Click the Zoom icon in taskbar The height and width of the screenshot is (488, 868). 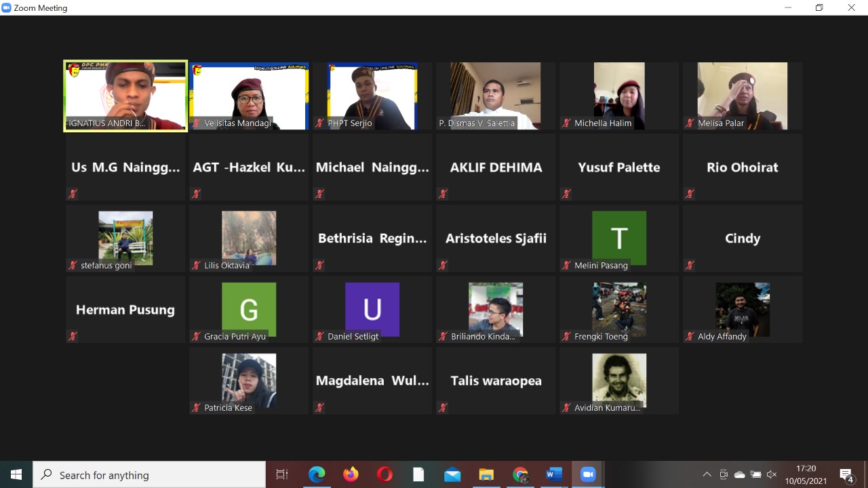(588, 475)
